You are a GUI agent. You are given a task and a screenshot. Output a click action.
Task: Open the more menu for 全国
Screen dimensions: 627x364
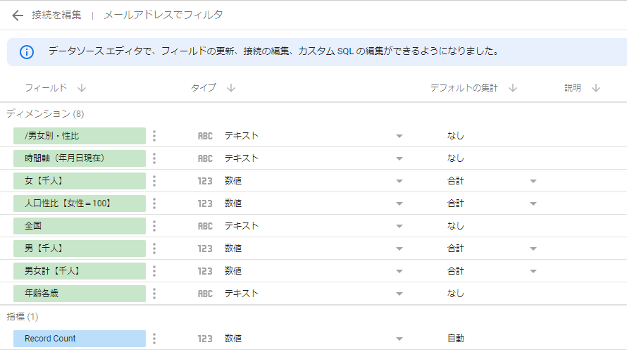(154, 226)
